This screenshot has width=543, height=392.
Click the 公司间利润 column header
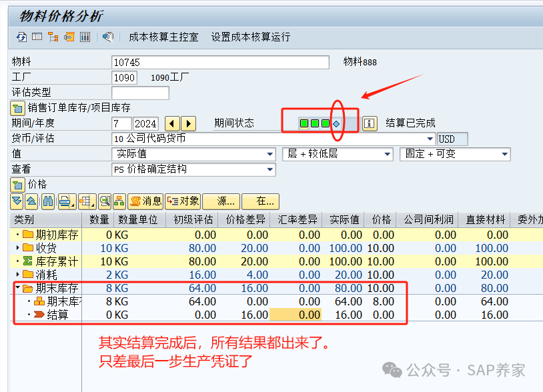[x=427, y=220]
